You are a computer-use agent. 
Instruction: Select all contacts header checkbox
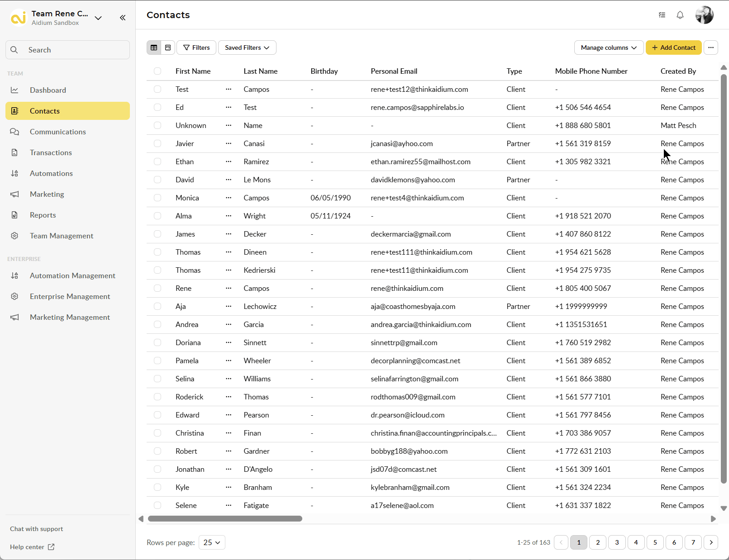tap(157, 71)
